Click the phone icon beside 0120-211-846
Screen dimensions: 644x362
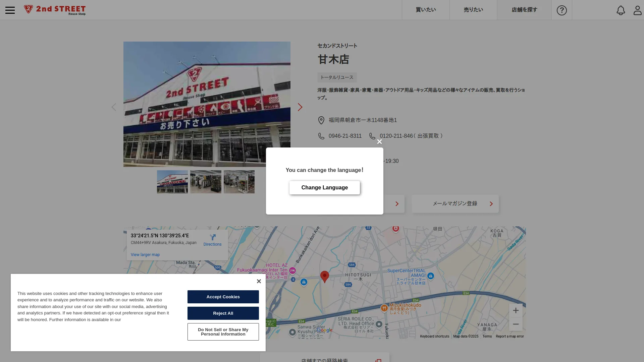coord(372,136)
